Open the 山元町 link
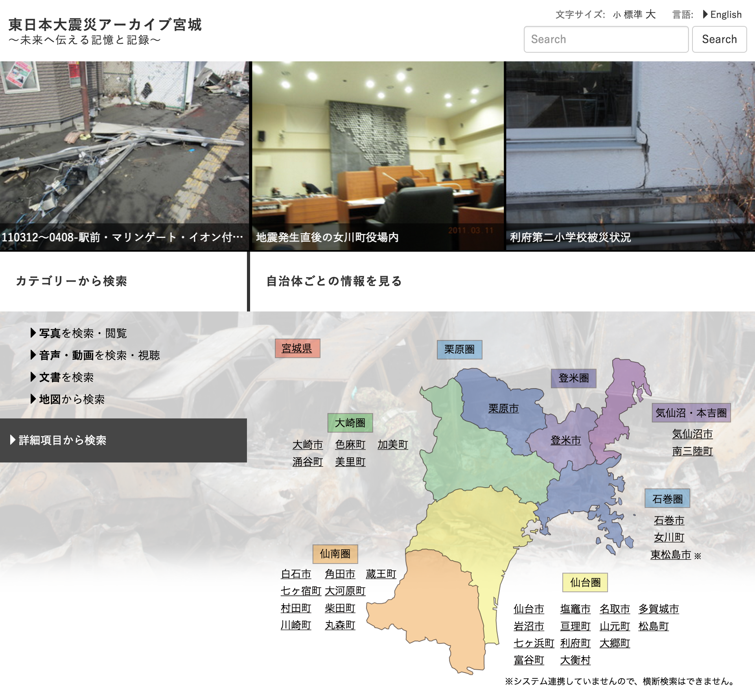The width and height of the screenshot is (755, 700). (615, 626)
